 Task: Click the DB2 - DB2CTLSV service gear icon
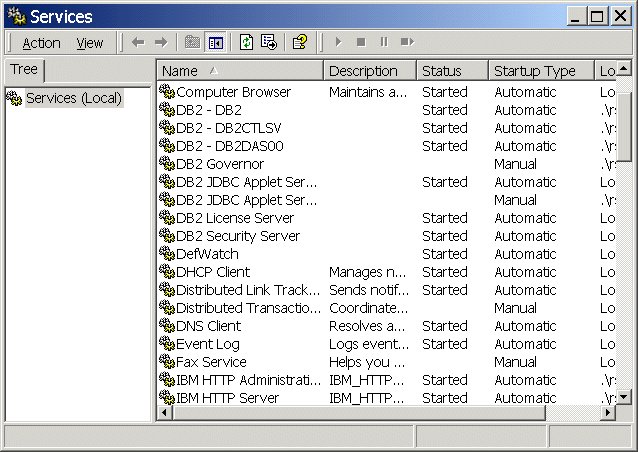[167, 127]
